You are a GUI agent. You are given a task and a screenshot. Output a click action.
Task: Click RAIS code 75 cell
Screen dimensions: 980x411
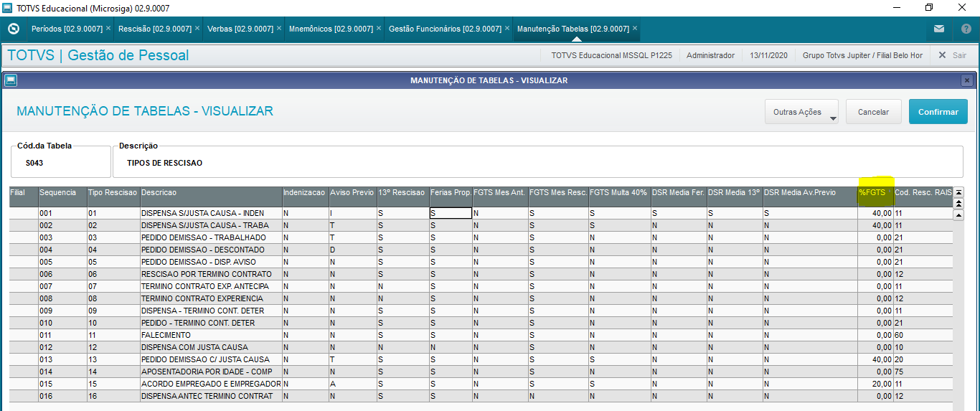[923, 372]
